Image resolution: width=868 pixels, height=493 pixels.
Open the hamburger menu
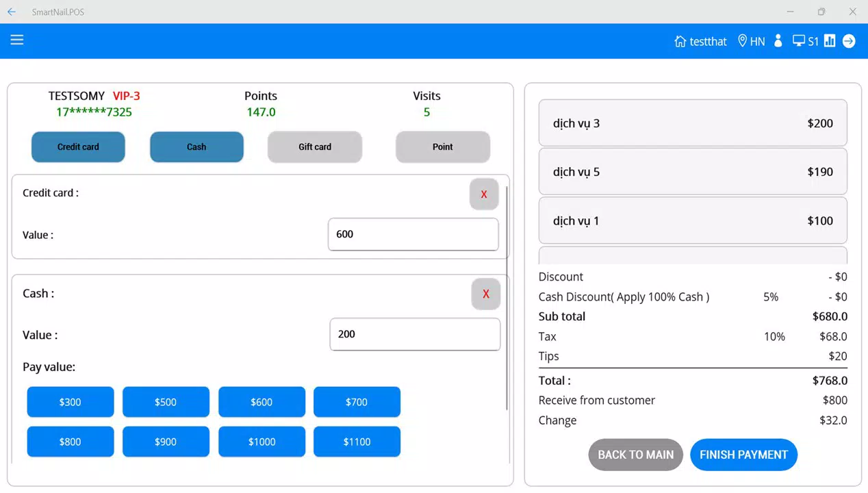tap(17, 40)
